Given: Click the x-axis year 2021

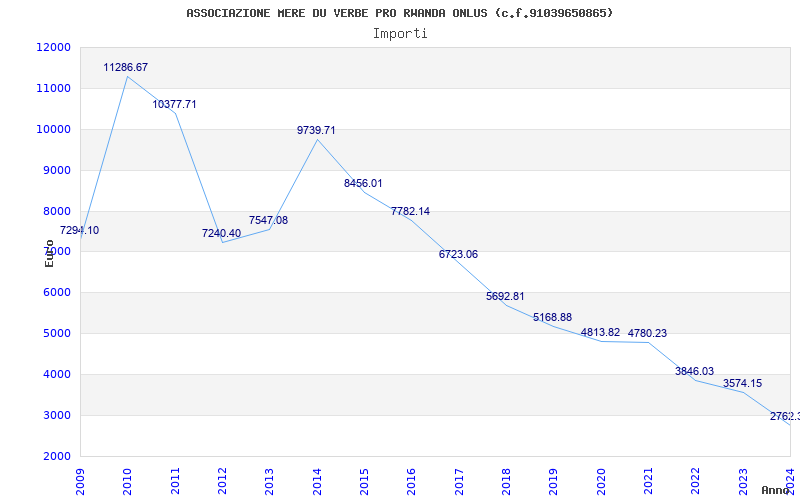Looking at the screenshot, I should [648, 482].
